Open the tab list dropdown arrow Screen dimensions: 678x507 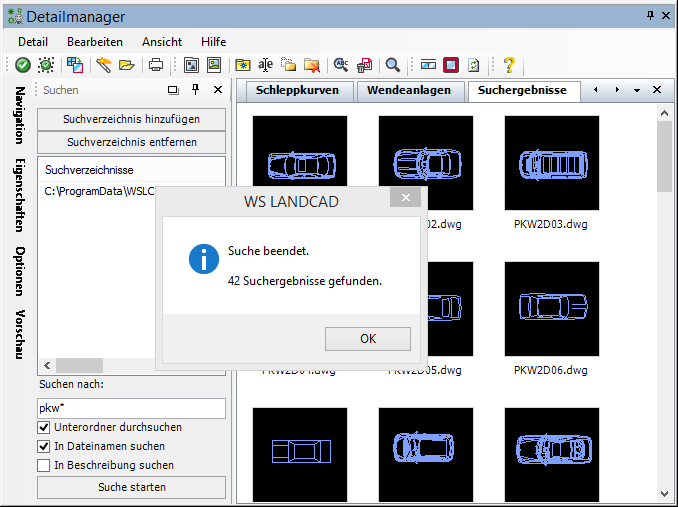pos(637,90)
